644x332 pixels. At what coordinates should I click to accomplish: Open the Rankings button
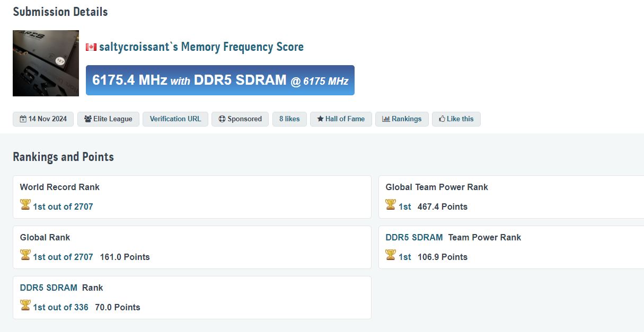tap(402, 119)
